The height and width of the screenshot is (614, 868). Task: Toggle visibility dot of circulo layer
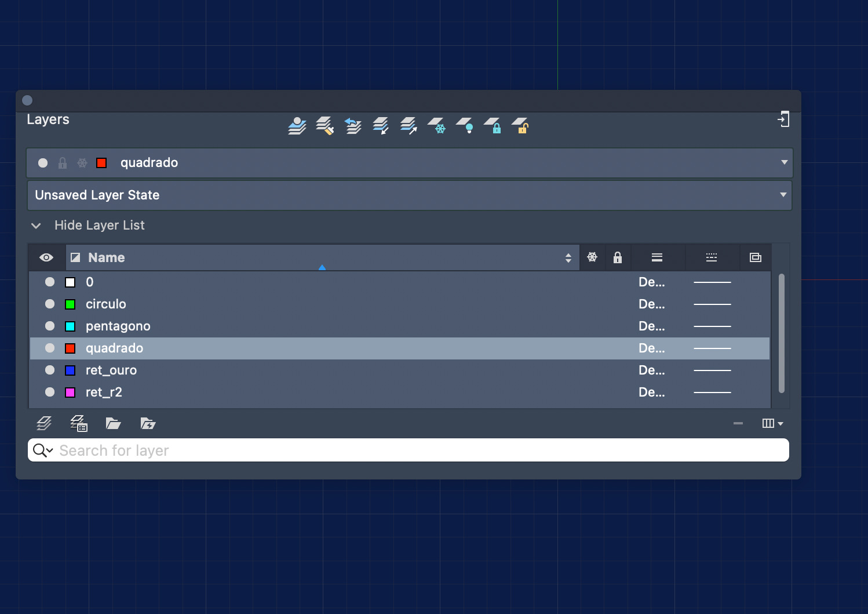(x=50, y=304)
